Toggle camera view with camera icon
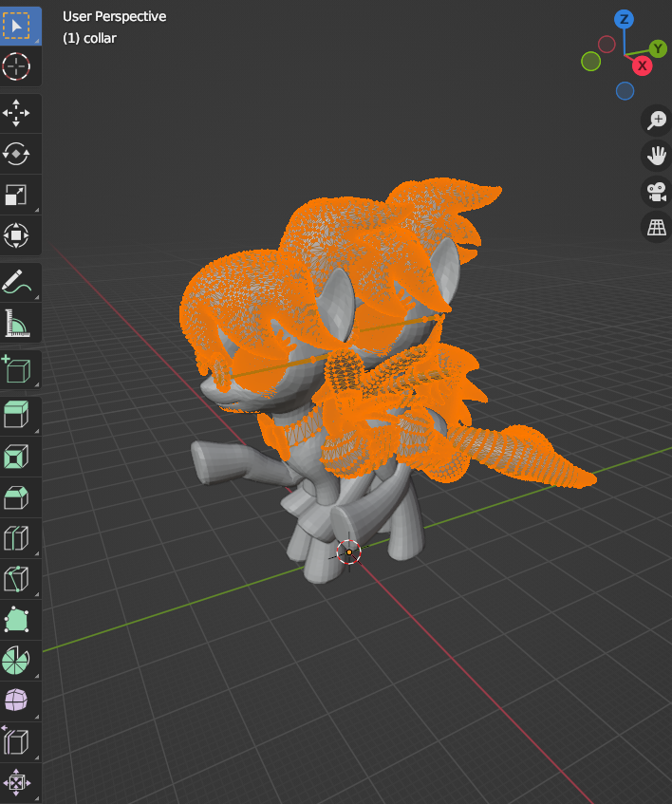Viewport: 672px width, 804px height. click(657, 192)
